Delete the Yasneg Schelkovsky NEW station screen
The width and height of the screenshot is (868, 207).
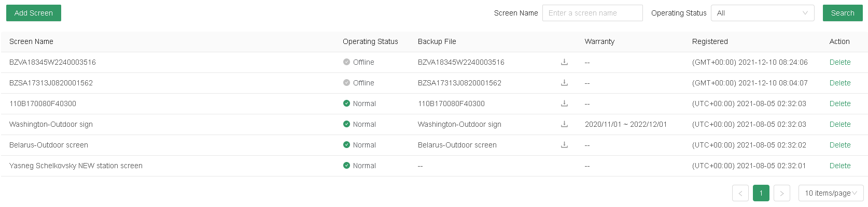[839, 166]
